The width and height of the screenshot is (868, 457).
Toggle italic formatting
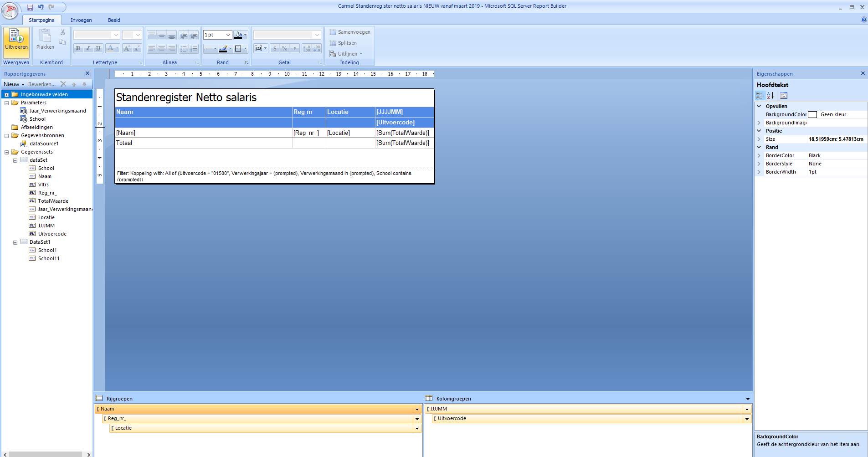click(x=88, y=48)
